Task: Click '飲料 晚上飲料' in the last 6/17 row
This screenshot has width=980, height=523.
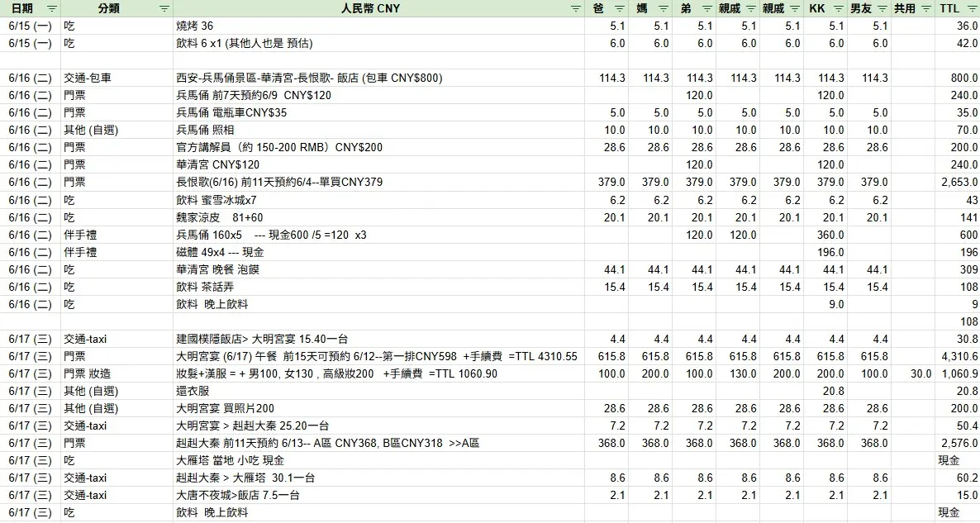Action: tap(378, 512)
